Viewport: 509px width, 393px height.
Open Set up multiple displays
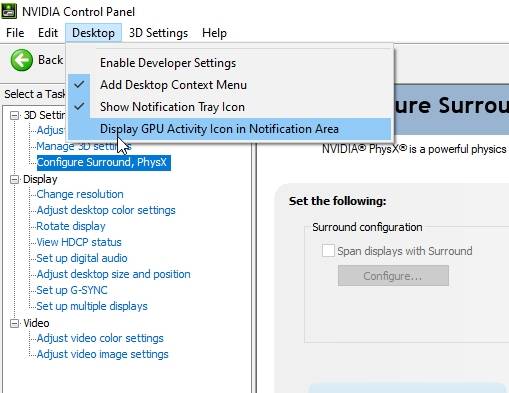(x=92, y=306)
